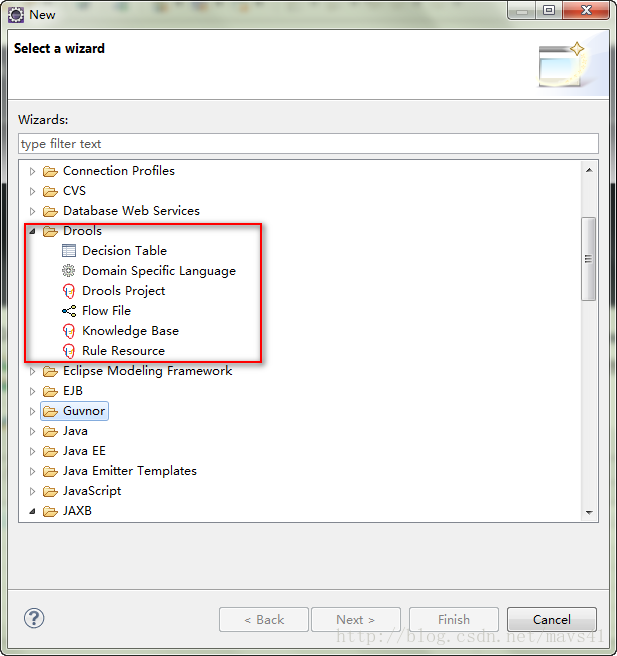This screenshot has height=656, width=617.
Task: Expand the JavaScript folder
Action: (x=32, y=491)
